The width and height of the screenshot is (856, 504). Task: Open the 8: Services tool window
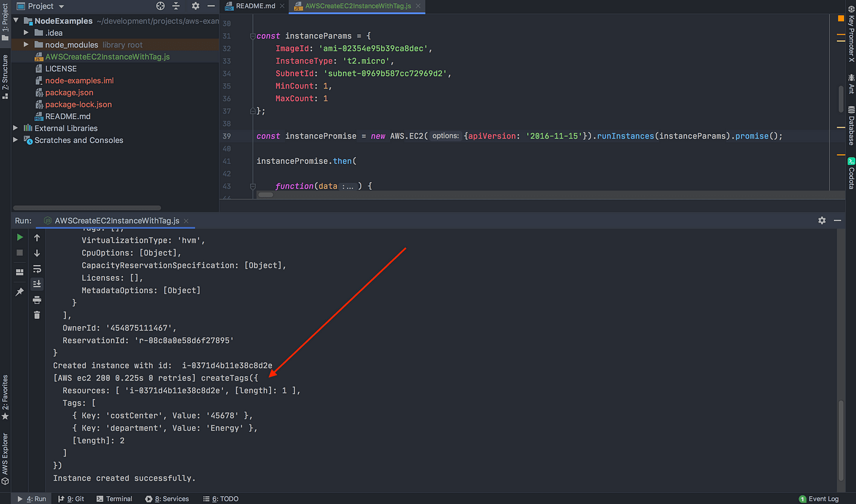point(167,499)
